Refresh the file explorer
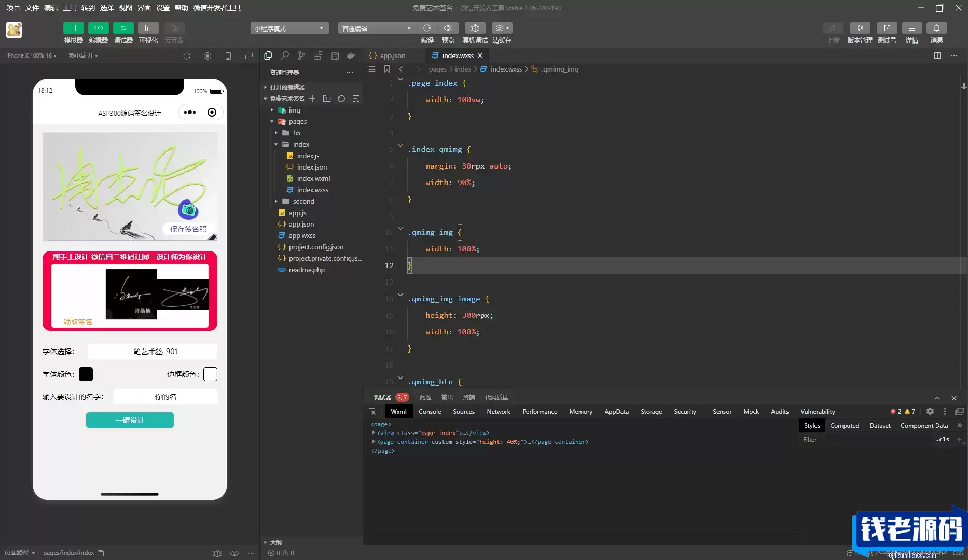Viewport: 968px width, 560px height. (x=341, y=99)
